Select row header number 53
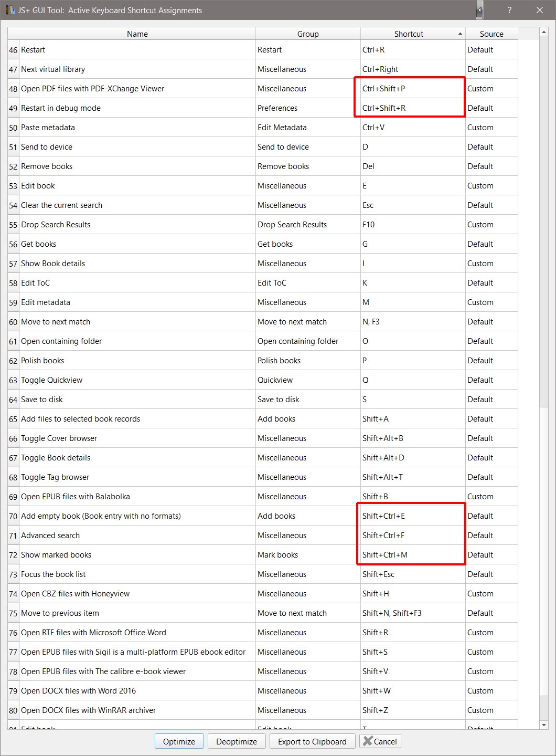The height and width of the screenshot is (756, 556). coord(13,186)
